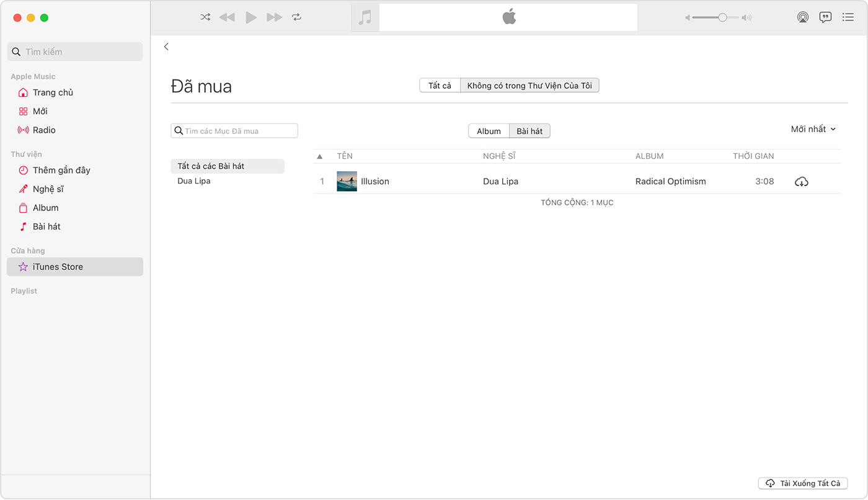
Task: Toggle repeat mode
Action: (297, 17)
